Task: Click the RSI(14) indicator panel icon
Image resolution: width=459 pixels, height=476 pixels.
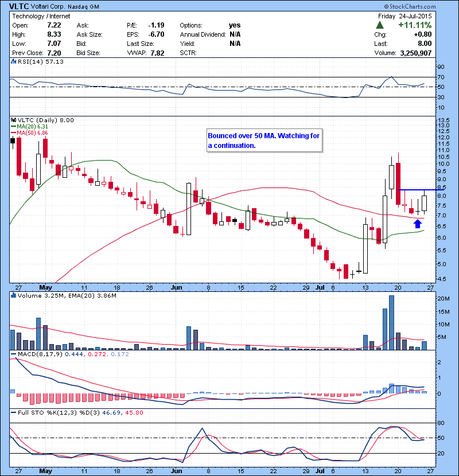Action: point(13,61)
